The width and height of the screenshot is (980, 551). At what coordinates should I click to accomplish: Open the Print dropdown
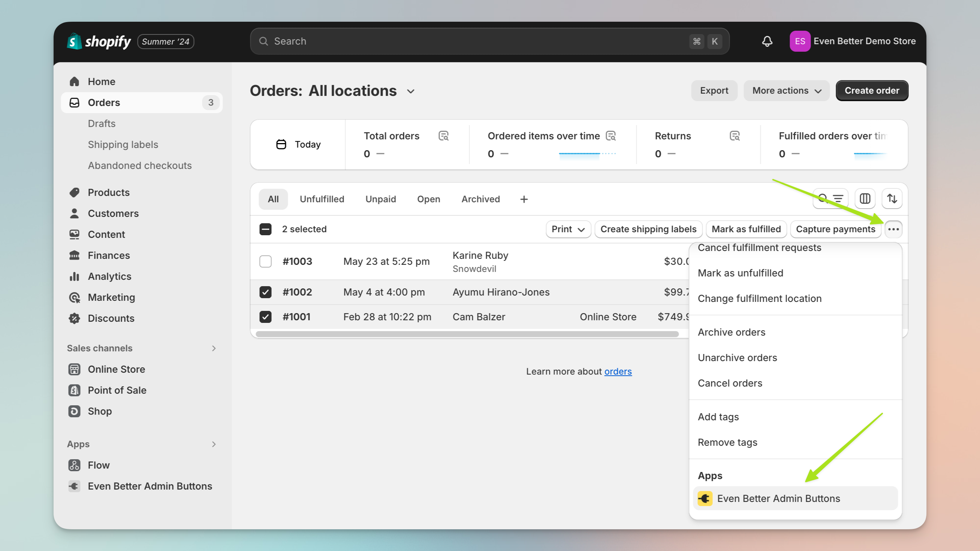pos(568,229)
